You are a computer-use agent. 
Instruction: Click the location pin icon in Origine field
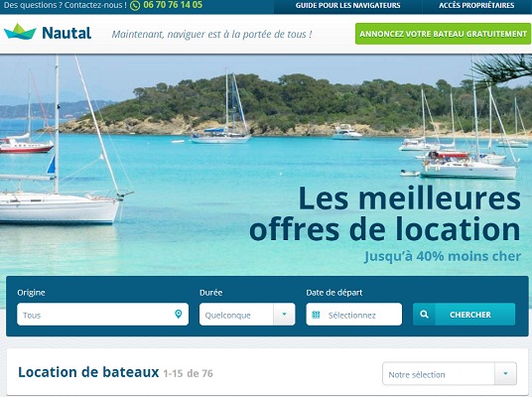point(178,314)
